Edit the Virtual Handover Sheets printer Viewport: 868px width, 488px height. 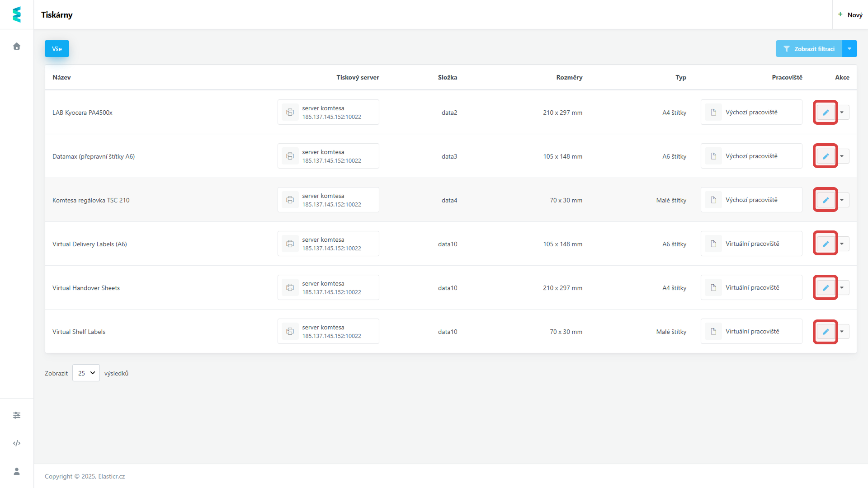coord(826,288)
